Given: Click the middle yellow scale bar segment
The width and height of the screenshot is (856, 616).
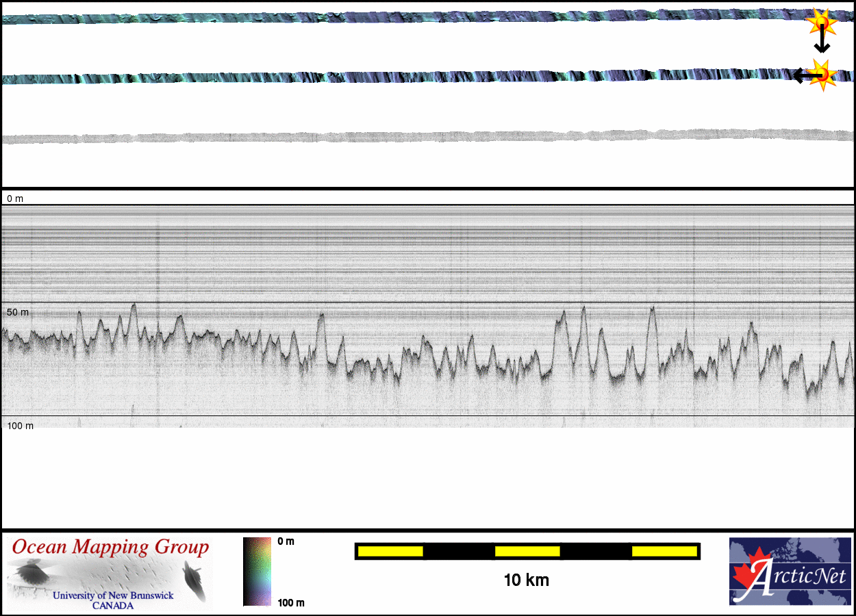Looking at the screenshot, I should pos(527,551).
